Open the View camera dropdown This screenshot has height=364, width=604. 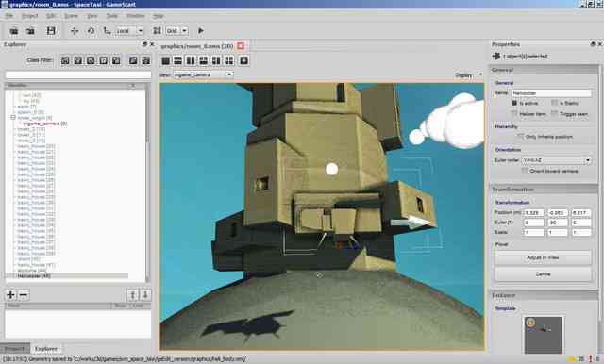tap(203, 74)
